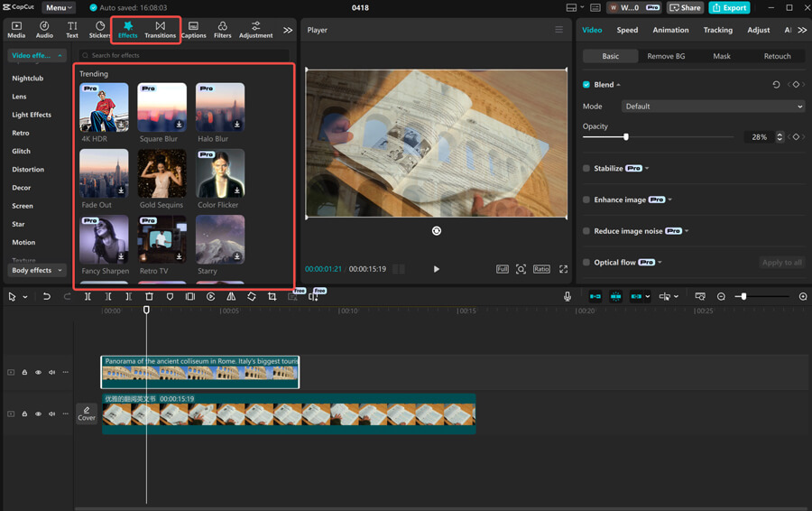The width and height of the screenshot is (812, 511).
Task: Hide the Colosseum panorama track with the eye icon
Action: pyautogui.click(x=38, y=372)
